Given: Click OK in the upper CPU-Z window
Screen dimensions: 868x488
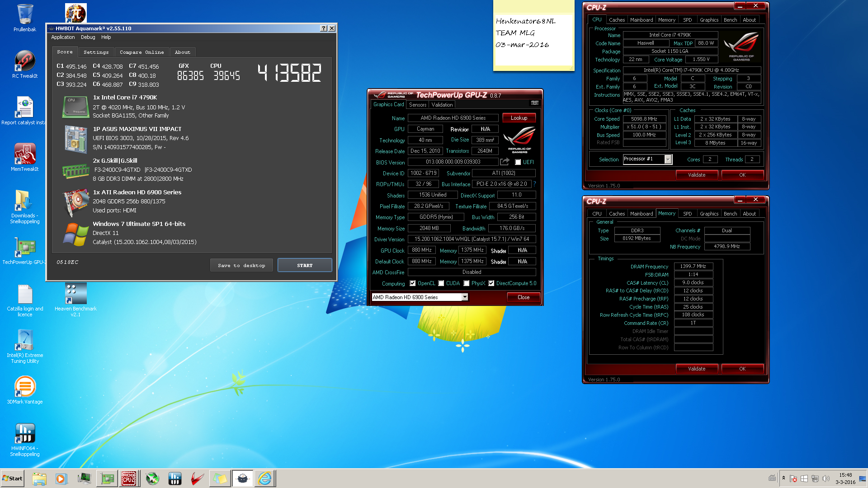Looking at the screenshot, I should (x=742, y=175).
